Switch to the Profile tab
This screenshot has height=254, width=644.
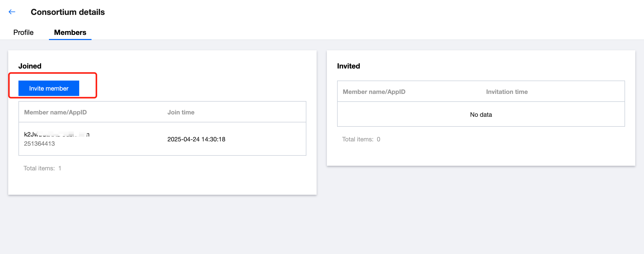click(23, 33)
